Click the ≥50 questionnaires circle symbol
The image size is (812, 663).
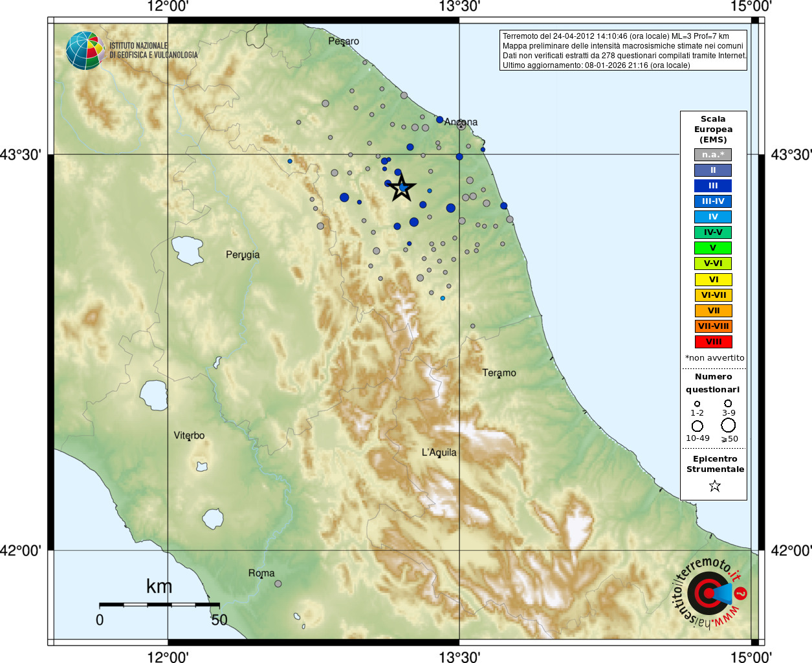click(729, 425)
